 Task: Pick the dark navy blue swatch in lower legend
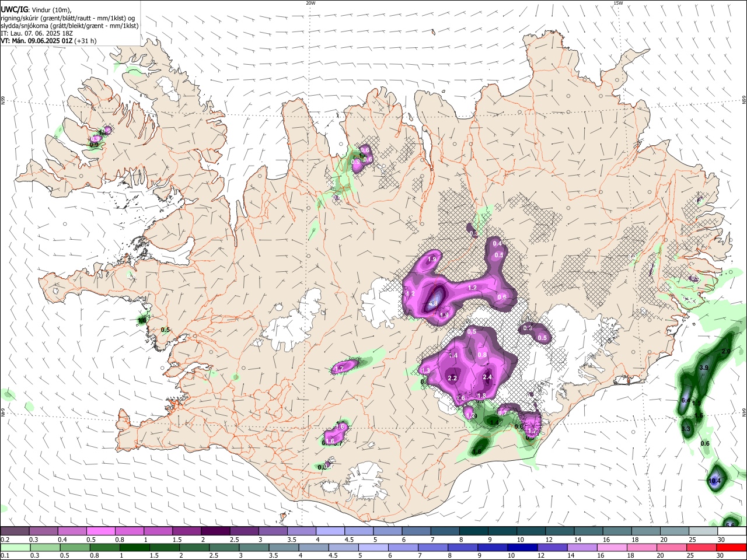pyautogui.click(x=522, y=547)
